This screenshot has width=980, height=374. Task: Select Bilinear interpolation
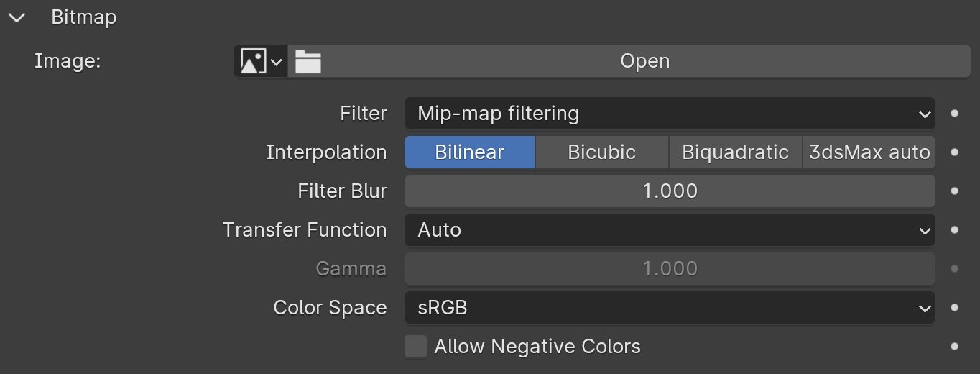[470, 152]
